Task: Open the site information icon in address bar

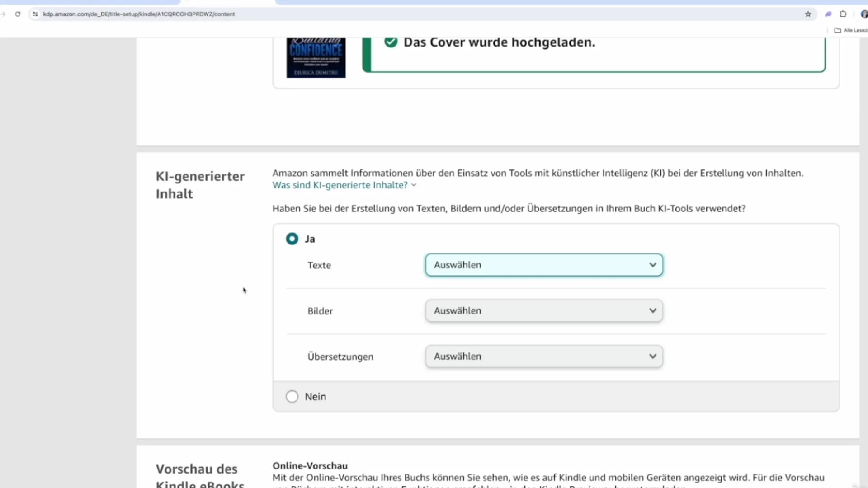Action: coord(34,14)
